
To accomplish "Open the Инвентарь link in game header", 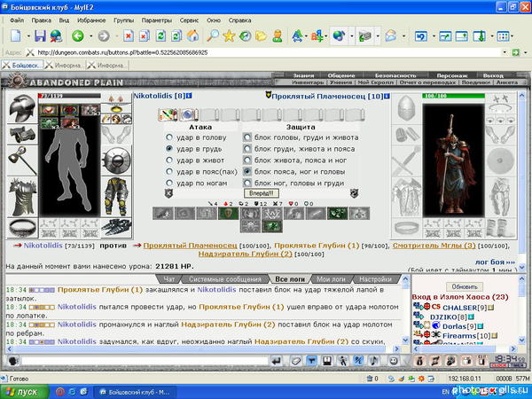I will click(308, 82).
